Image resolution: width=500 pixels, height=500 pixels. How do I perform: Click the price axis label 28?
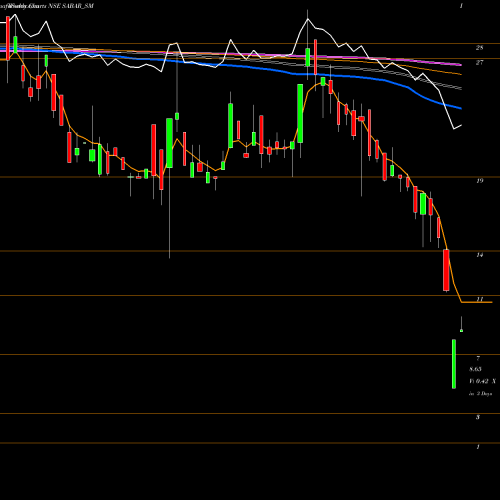[479, 48]
